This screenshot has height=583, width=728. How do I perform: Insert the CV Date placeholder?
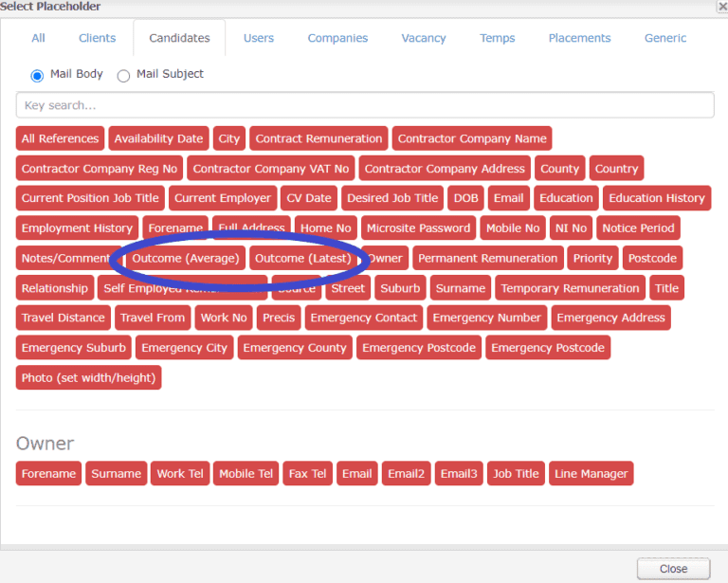309,198
